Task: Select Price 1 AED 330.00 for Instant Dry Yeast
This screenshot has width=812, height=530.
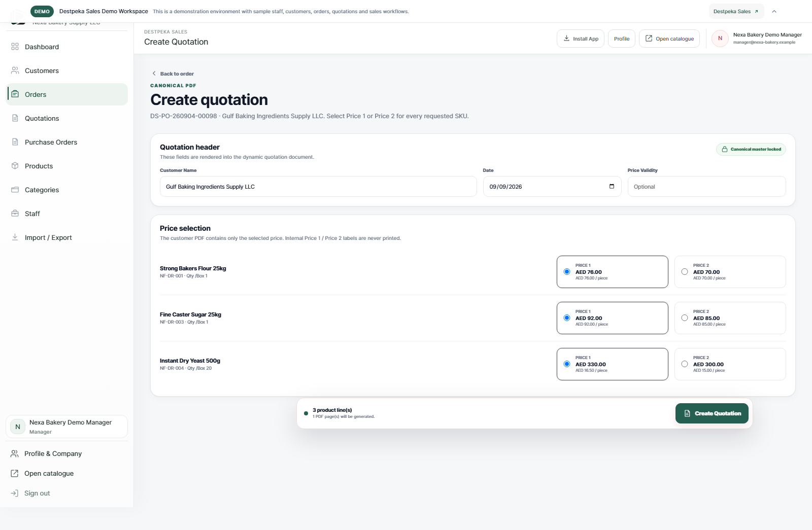Action: 612,364
